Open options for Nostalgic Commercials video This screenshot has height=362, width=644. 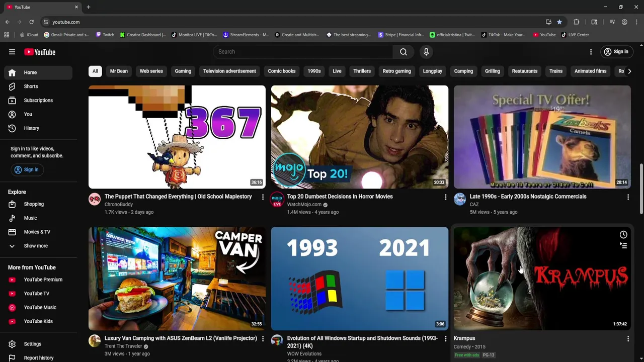(x=628, y=197)
